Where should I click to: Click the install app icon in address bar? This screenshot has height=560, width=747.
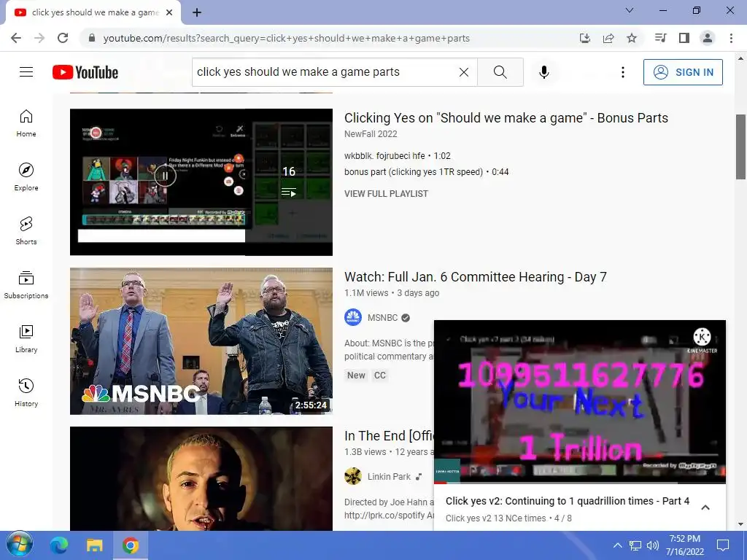[585, 38]
